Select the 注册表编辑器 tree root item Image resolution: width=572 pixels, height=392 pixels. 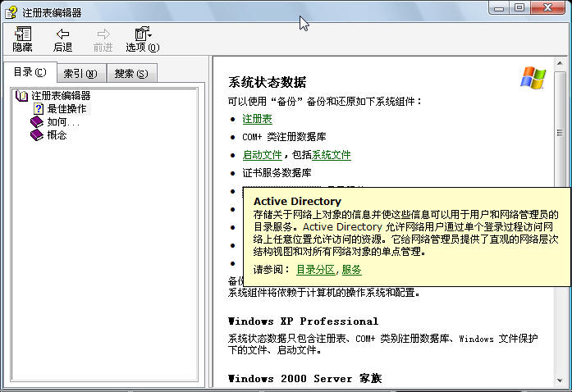[x=61, y=96]
